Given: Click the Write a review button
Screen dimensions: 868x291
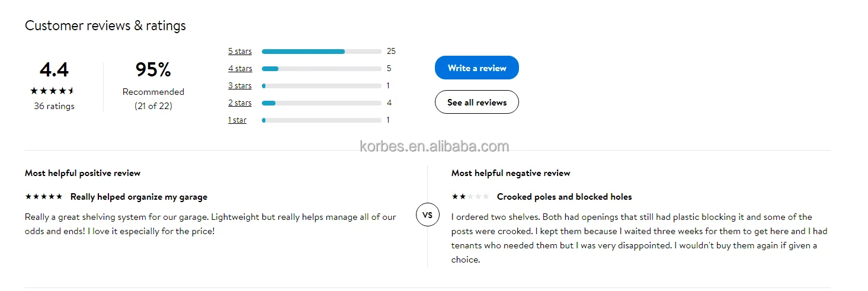Looking at the screenshot, I should pyautogui.click(x=476, y=68).
